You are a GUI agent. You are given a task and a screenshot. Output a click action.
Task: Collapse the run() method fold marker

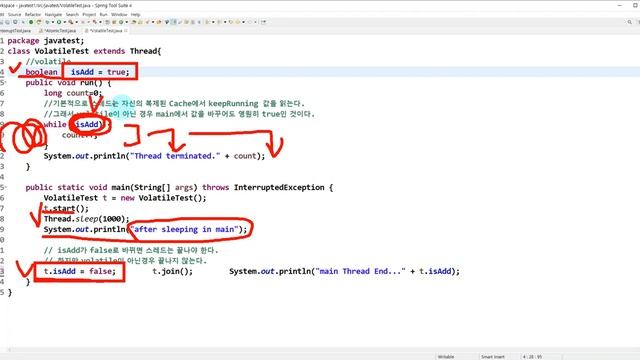(x=5, y=82)
